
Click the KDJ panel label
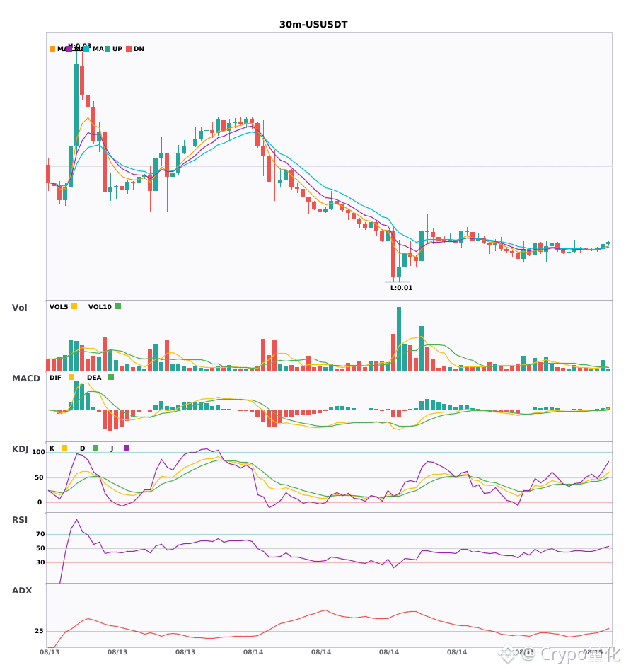[x=20, y=449]
